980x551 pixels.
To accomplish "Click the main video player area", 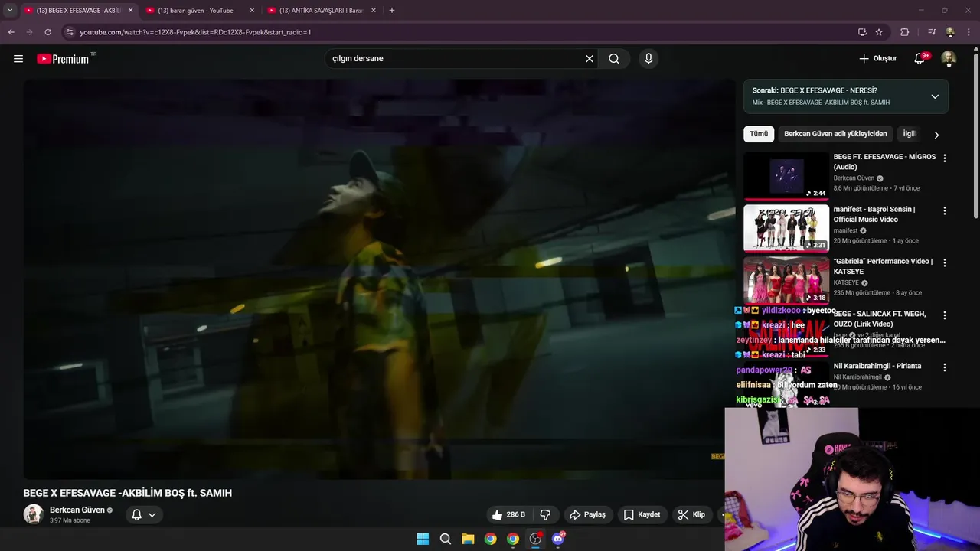I will point(379,279).
